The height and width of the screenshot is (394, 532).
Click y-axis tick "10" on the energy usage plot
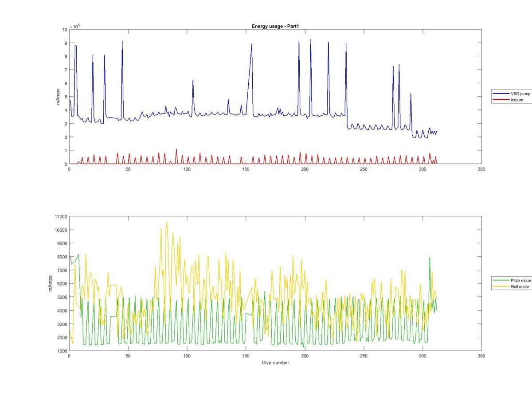pyautogui.click(x=65, y=30)
